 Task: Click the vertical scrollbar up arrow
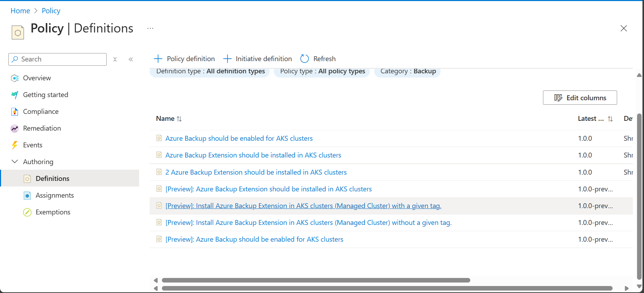(x=639, y=75)
